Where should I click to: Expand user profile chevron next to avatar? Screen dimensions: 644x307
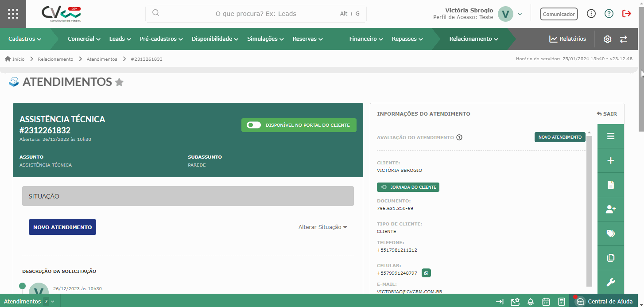pos(520,14)
